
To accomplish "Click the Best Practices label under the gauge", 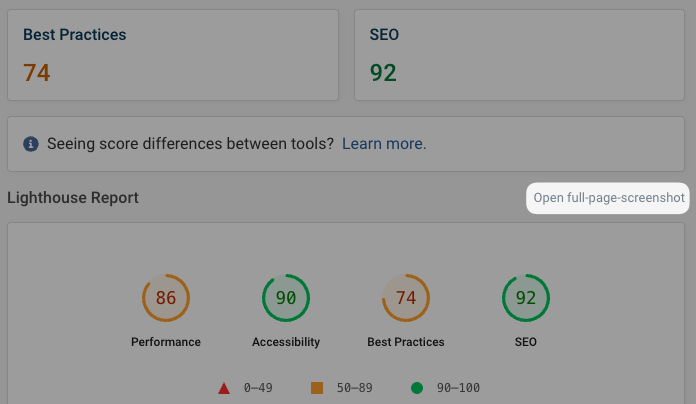I will pos(406,342).
